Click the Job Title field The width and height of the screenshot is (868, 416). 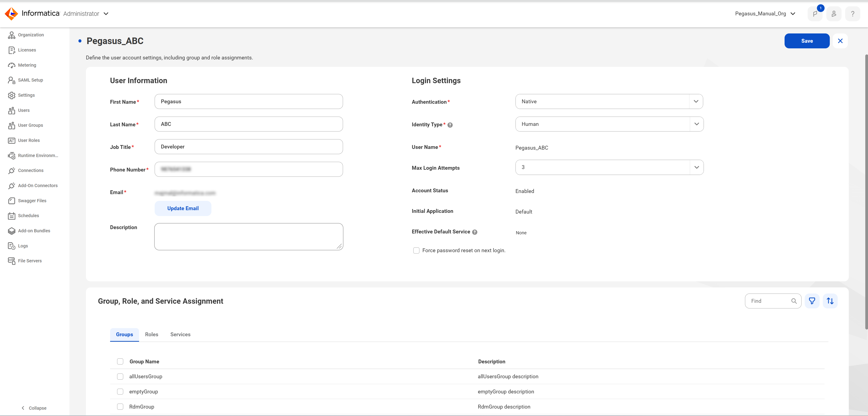[x=249, y=146]
